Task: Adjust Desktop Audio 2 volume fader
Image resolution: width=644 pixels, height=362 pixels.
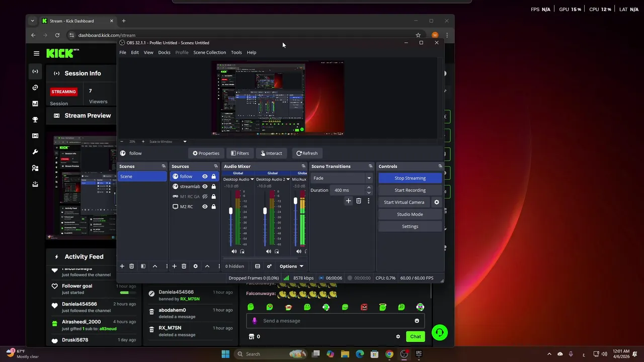Action: 265,211
